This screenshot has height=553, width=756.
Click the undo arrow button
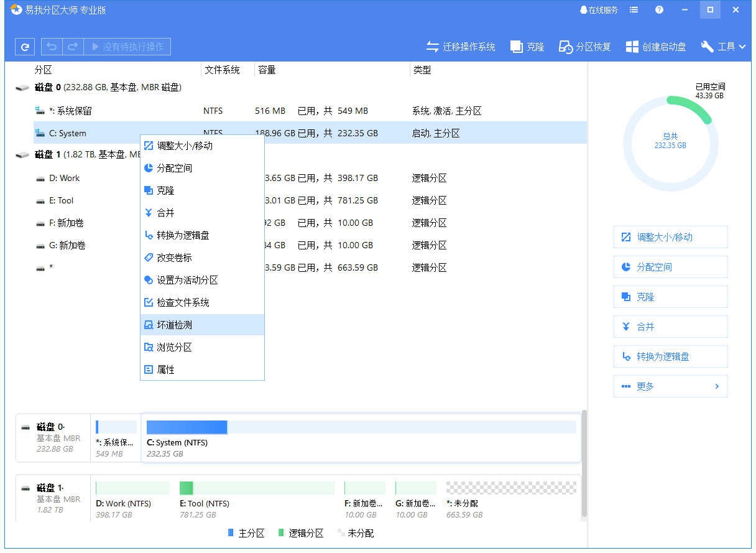coord(52,47)
